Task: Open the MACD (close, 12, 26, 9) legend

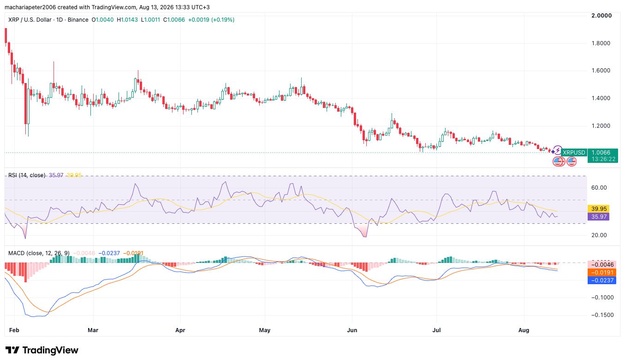Action: (39, 253)
